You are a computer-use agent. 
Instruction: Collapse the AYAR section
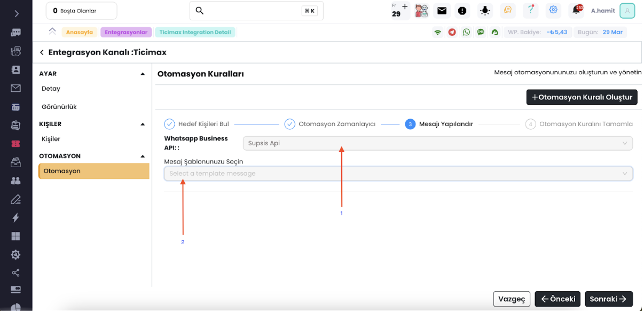coord(143,74)
